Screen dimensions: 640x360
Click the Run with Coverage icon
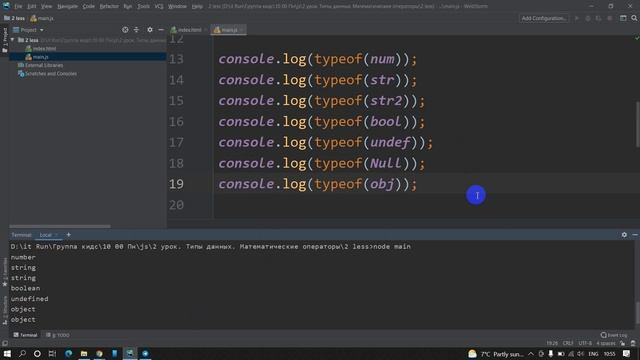(x=598, y=18)
